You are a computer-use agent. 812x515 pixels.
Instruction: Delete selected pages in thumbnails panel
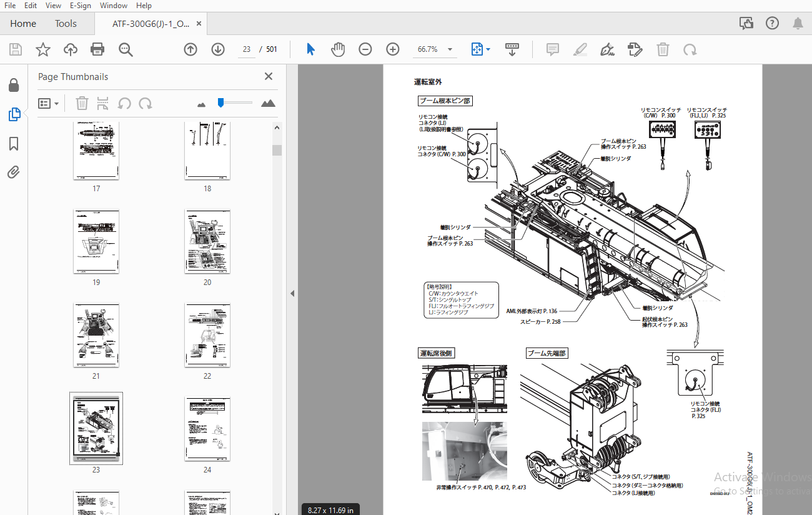(82, 103)
